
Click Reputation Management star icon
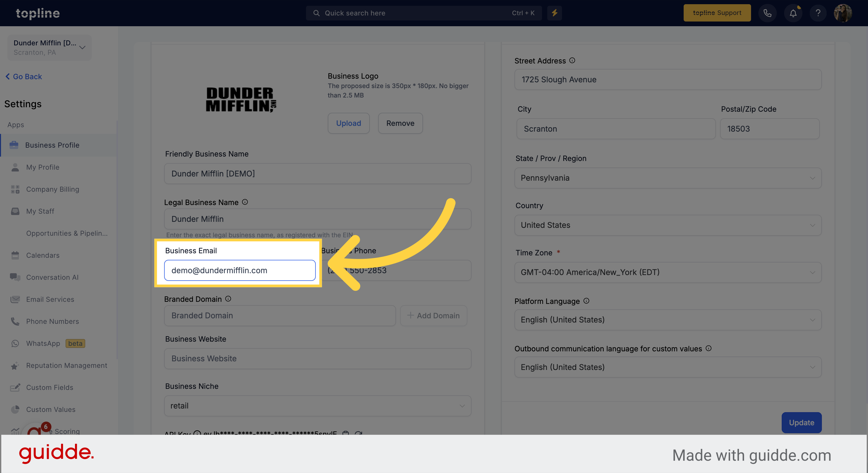pos(15,365)
